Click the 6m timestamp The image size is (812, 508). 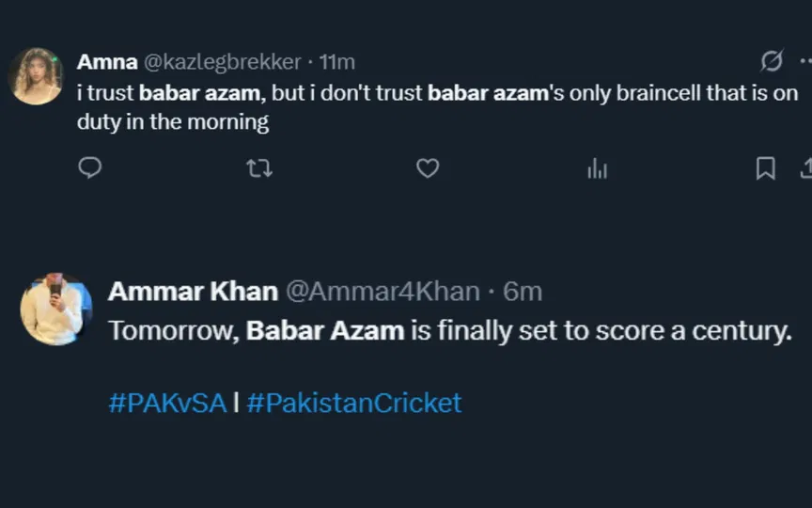(523, 292)
